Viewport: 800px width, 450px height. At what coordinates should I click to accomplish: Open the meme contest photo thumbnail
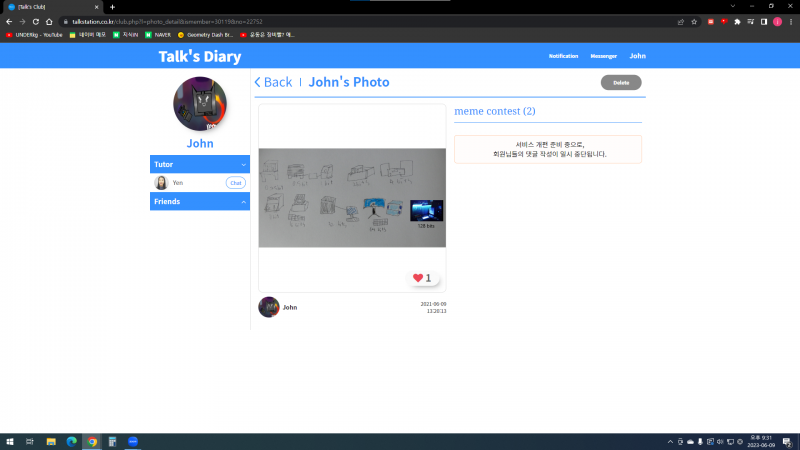pyautogui.click(x=352, y=197)
